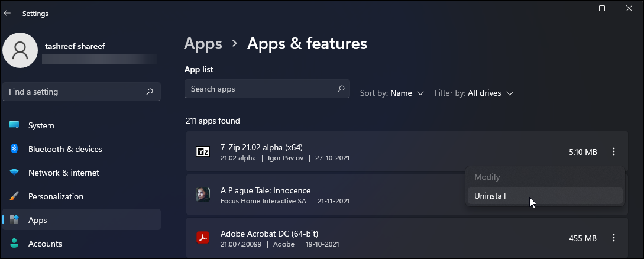
Task: Open the System settings section
Action: tap(41, 125)
